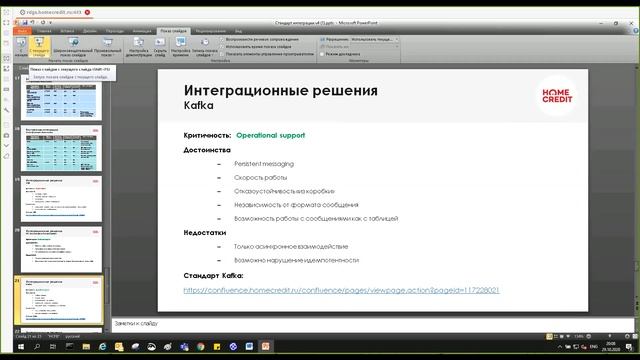Click the Недостатки heading

coord(204,233)
